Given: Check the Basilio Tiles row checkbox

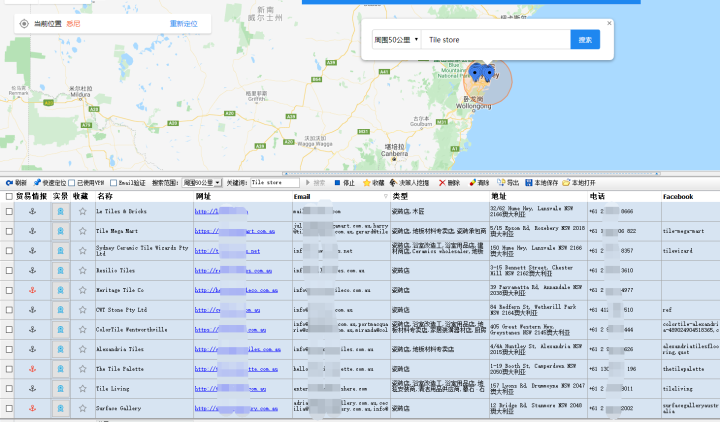Looking at the screenshot, I should pyautogui.click(x=9, y=270).
